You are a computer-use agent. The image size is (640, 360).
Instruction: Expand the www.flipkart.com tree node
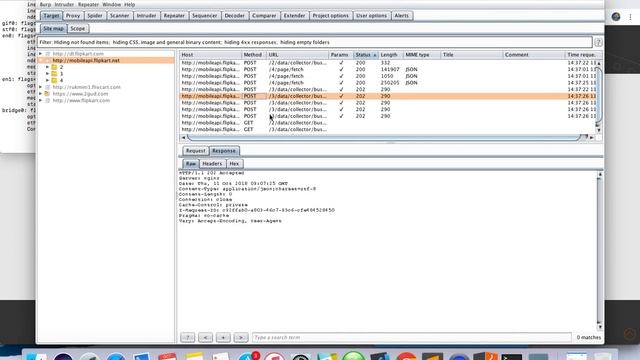click(40, 100)
